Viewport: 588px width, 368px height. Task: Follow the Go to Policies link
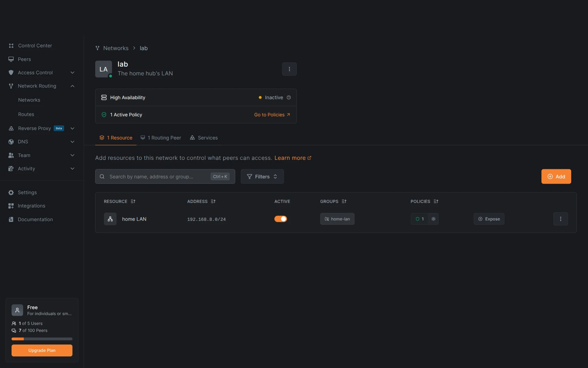pyautogui.click(x=272, y=115)
